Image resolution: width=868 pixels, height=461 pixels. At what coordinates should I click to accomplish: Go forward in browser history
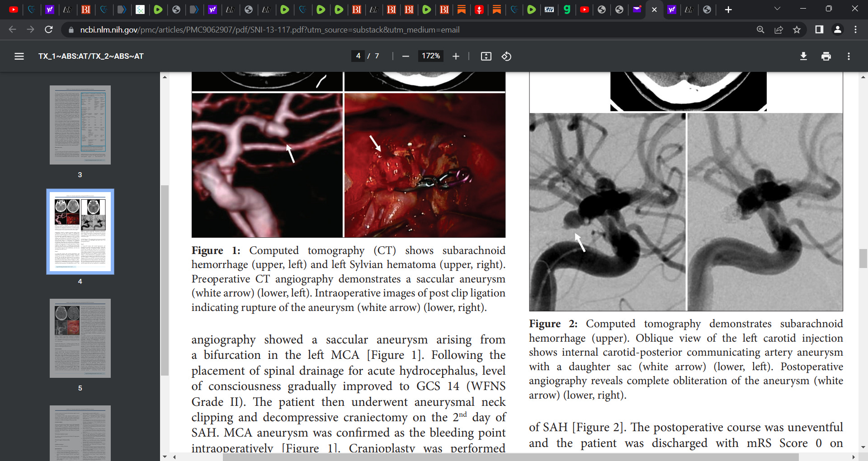(30, 29)
